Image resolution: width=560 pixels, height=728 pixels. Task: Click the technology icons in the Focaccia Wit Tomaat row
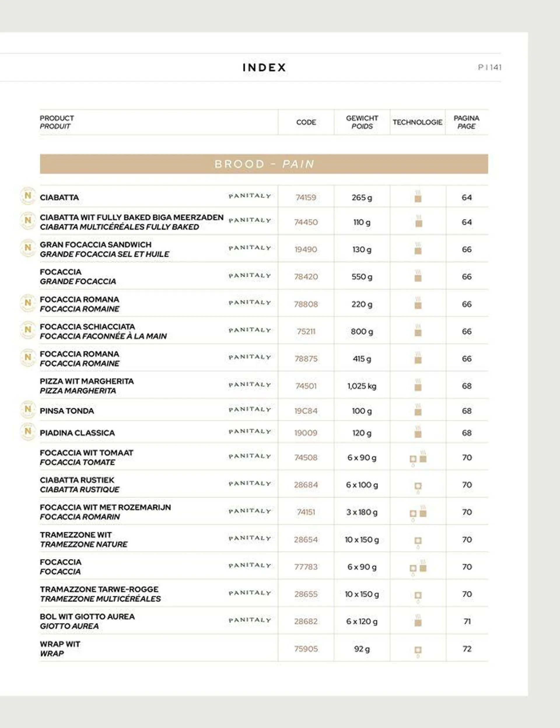point(418,458)
